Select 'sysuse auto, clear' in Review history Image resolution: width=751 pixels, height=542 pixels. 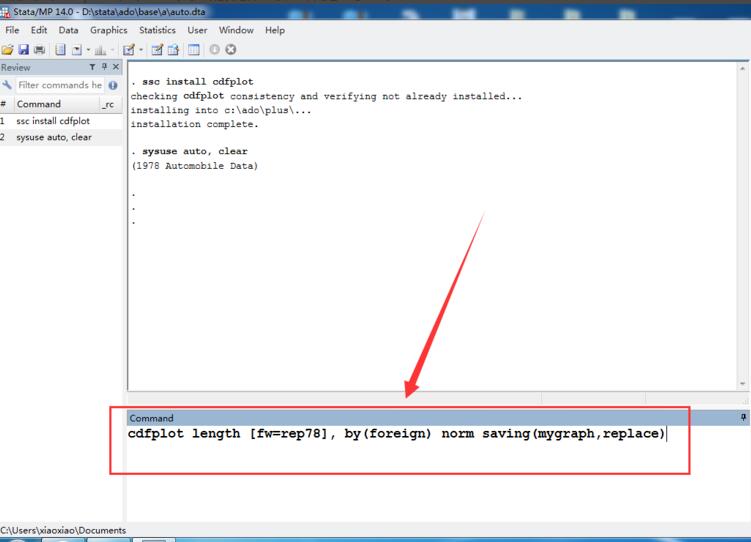[x=54, y=137]
